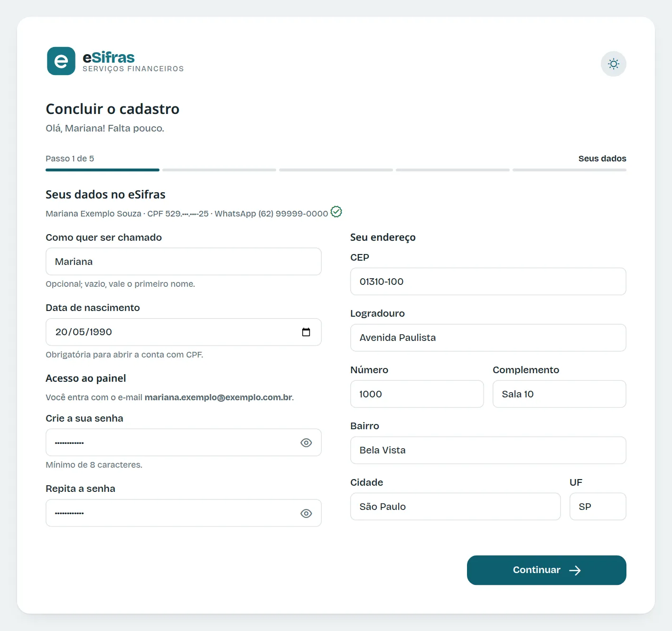Edit the 'Como quer ser chamado' field
The width and height of the screenshot is (672, 631).
(184, 262)
